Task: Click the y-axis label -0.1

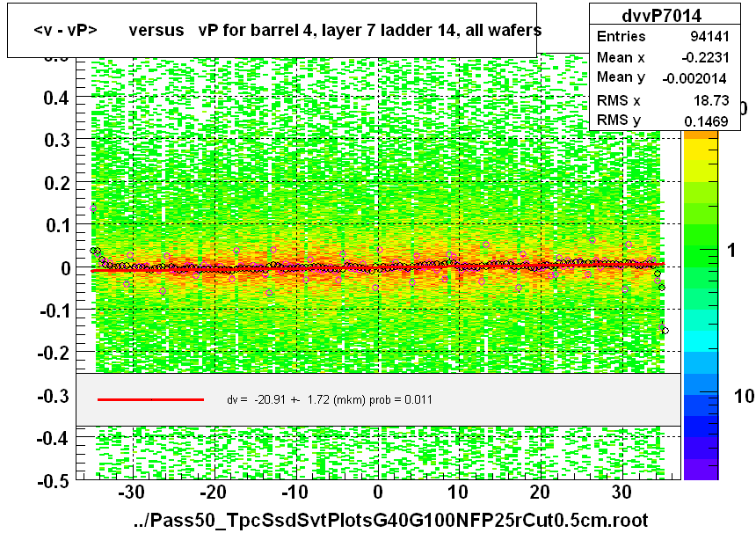Action: (x=54, y=310)
